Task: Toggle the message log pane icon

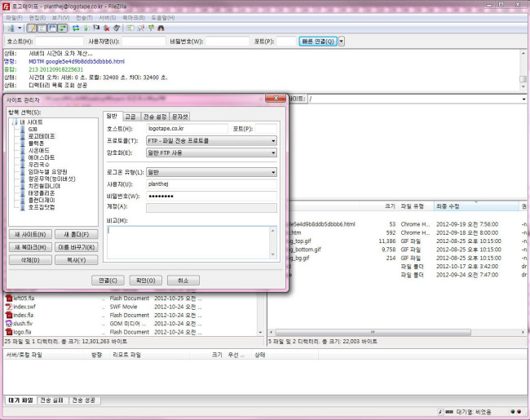Action: coord(32,28)
